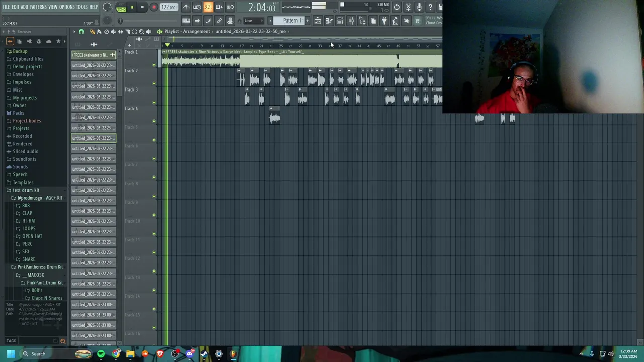Open the playlist menu arrow

[x=74, y=32]
